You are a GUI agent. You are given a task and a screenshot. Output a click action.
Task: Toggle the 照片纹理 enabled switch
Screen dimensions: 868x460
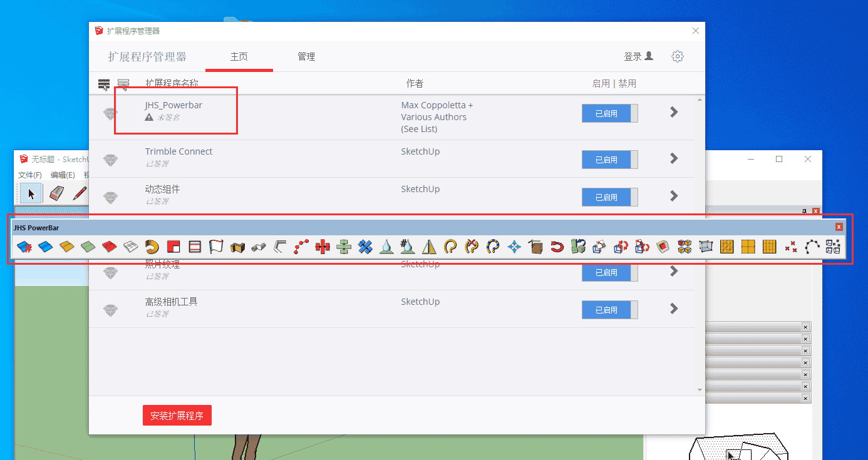pyautogui.click(x=609, y=272)
